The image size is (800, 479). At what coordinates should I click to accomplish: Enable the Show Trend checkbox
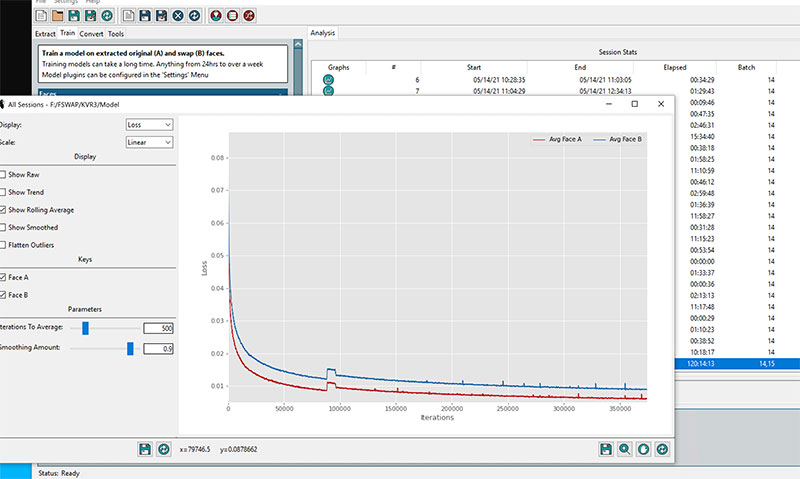point(3,192)
